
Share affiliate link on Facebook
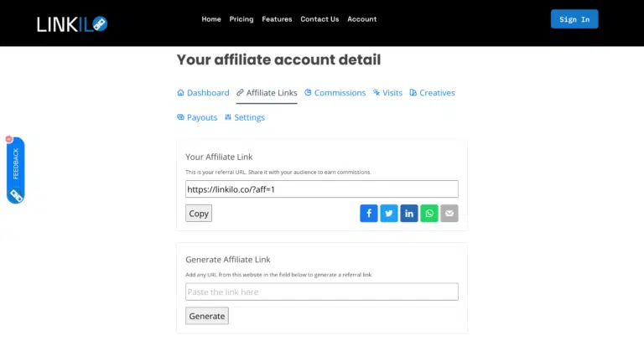click(x=369, y=214)
